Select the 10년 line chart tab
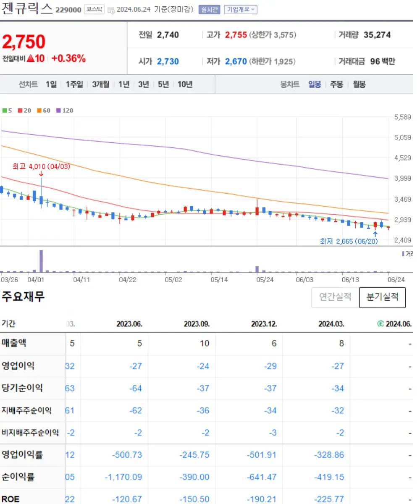 coord(185,84)
